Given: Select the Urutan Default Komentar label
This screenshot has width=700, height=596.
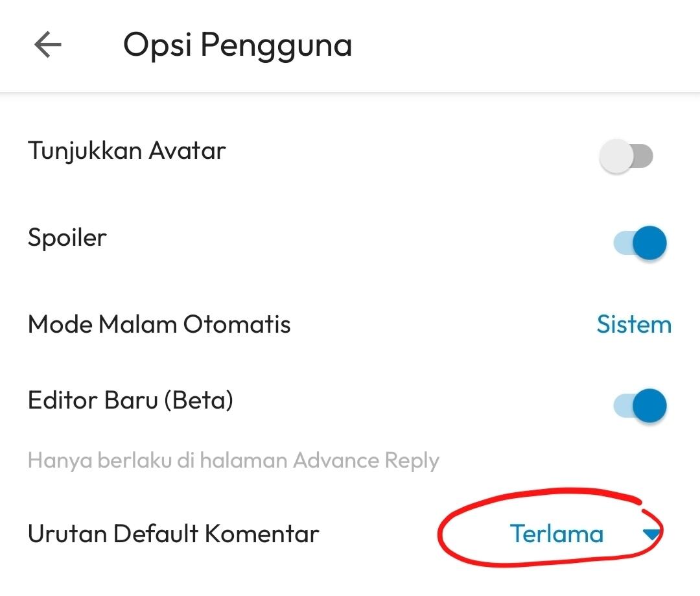Looking at the screenshot, I should 173,534.
